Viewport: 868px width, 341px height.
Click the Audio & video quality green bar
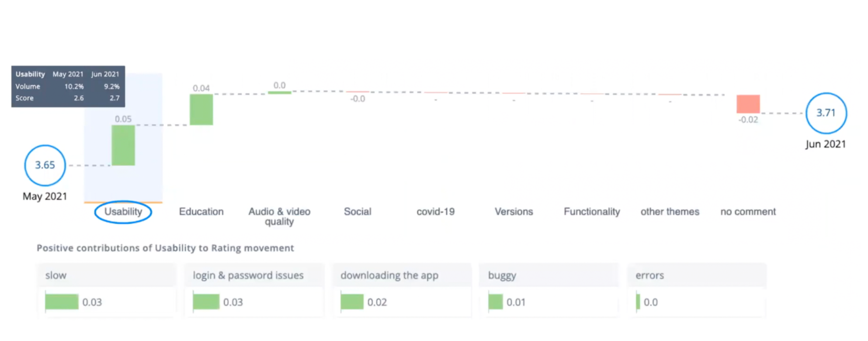[x=279, y=92]
